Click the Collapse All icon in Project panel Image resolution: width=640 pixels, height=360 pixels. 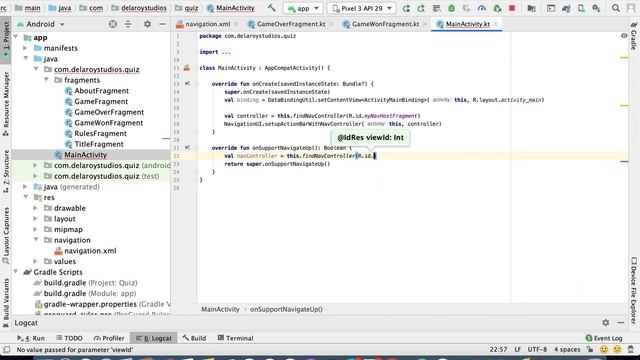[128, 24]
